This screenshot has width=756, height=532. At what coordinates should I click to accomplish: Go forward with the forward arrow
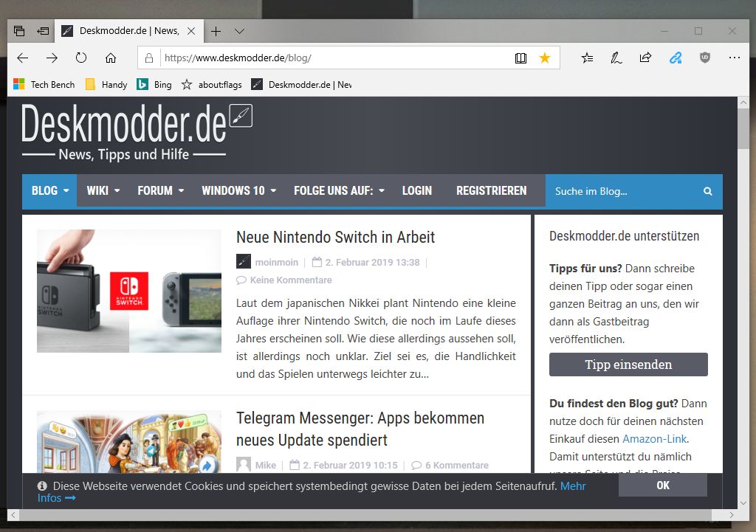(52, 58)
